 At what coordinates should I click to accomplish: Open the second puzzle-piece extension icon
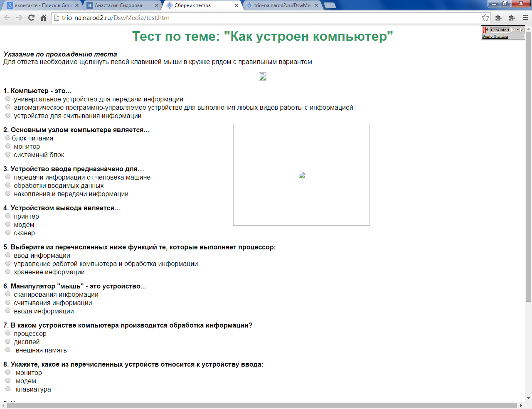(x=512, y=17)
